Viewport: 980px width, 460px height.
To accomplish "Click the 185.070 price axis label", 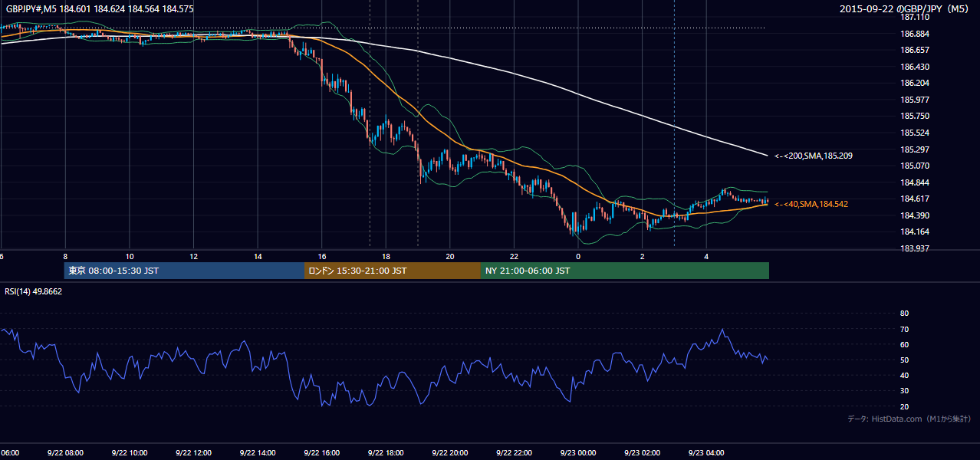I will tap(914, 166).
